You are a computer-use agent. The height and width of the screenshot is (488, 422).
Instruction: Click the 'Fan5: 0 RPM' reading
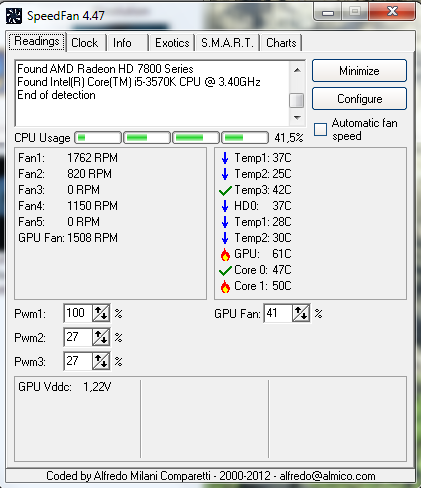click(59, 222)
